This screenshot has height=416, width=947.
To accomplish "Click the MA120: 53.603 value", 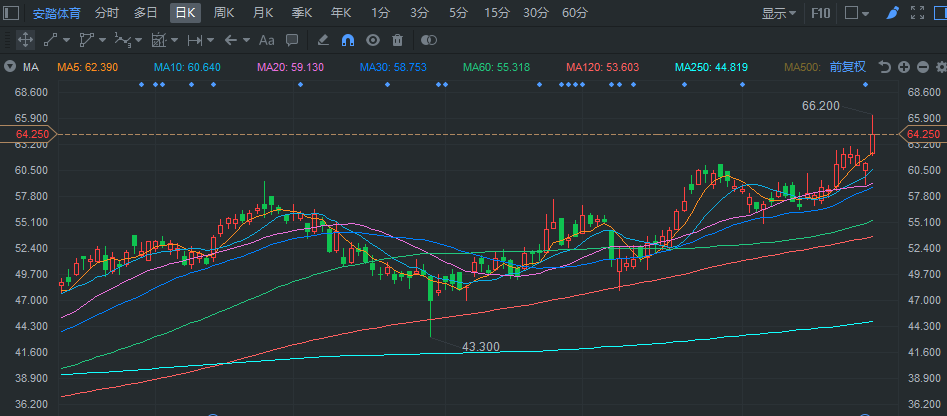I will coord(603,67).
